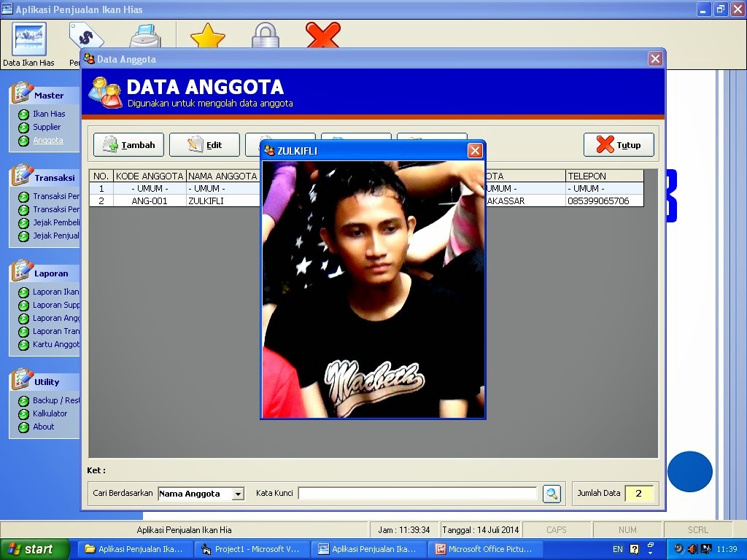Click green icon beside Laporan Supplier
This screenshot has height=560, width=747.
pos(23,306)
